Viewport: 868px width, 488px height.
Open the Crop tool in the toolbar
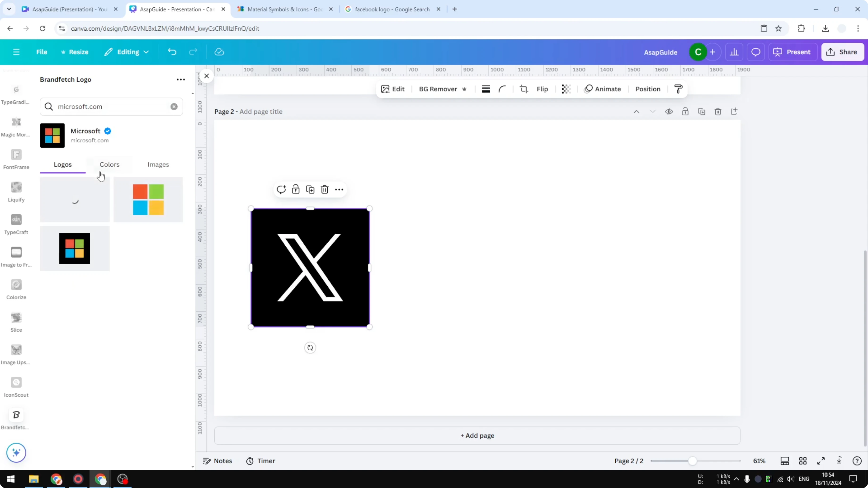pyautogui.click(x=524, y=89)
